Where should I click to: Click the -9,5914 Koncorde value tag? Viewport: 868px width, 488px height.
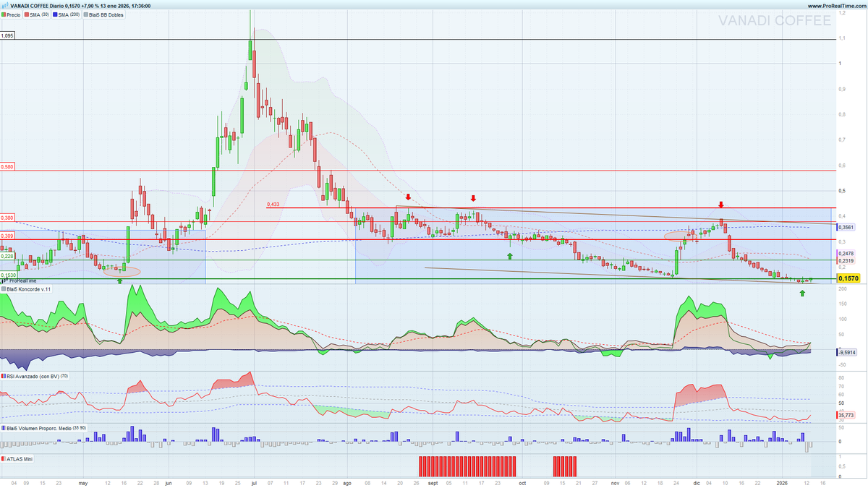click(x=846, y=352)
